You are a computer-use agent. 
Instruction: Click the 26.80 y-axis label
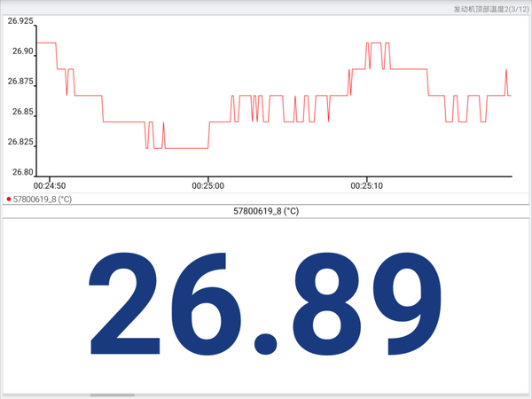tap(23, 172)
